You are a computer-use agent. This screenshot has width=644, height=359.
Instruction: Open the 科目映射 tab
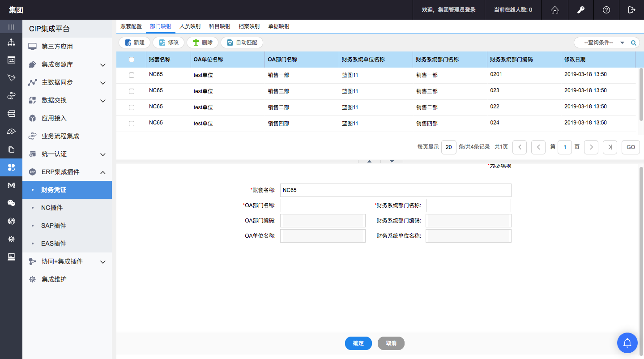pos(220,26)
